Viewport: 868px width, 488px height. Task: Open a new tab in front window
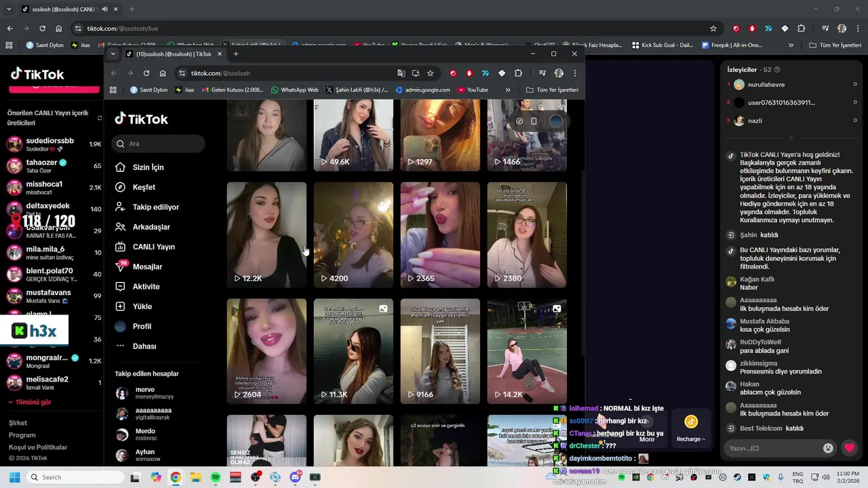tap(236, 54)
